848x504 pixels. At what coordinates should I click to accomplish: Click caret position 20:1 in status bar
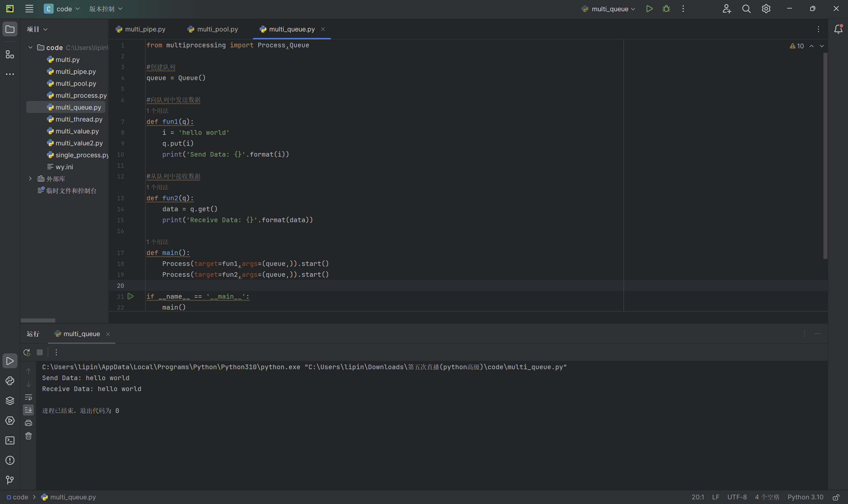(x=698, y=497)
